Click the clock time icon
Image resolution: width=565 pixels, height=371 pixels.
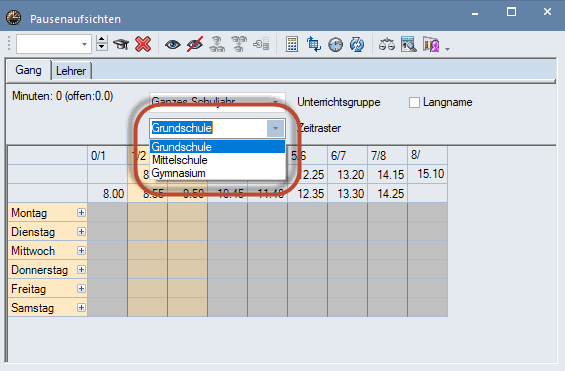point(335,45)
